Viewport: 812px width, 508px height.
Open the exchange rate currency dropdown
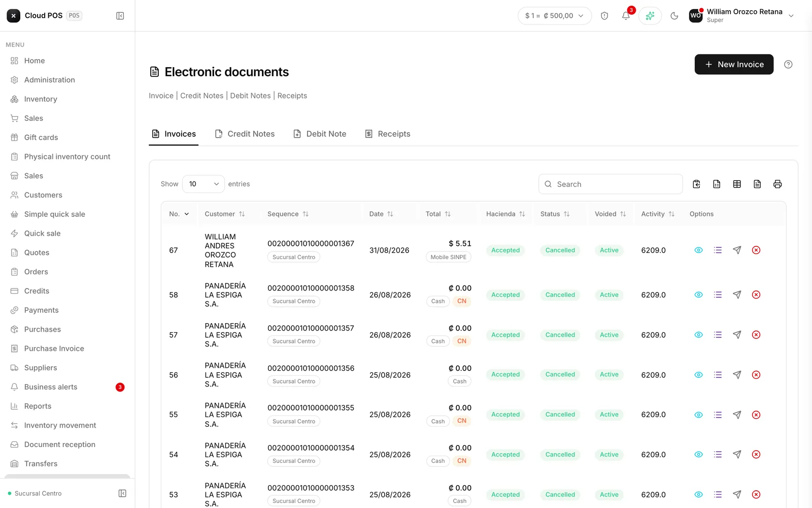coord(554,16)
